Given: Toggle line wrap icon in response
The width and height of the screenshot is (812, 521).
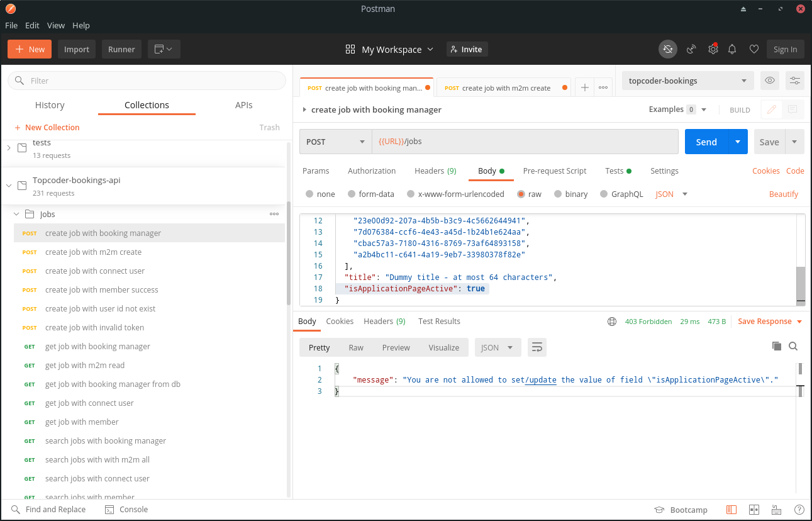Looking at the screenshot, I should [537, 347].
